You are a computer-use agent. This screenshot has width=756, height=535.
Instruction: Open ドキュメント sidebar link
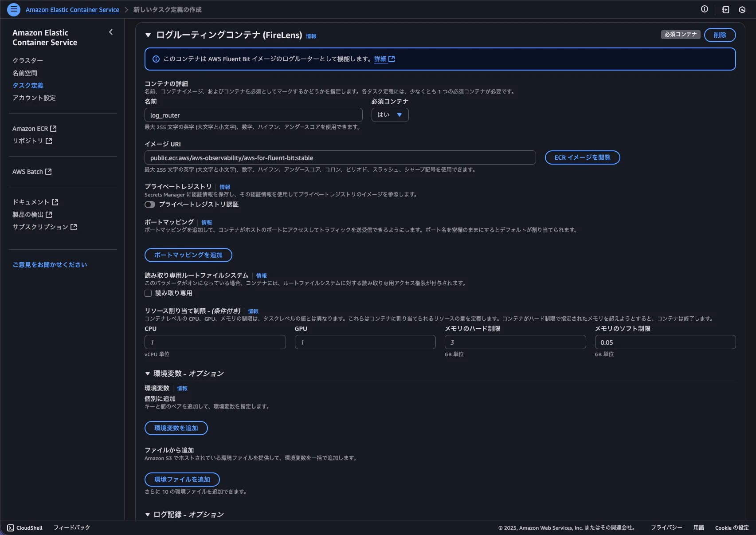31,202
